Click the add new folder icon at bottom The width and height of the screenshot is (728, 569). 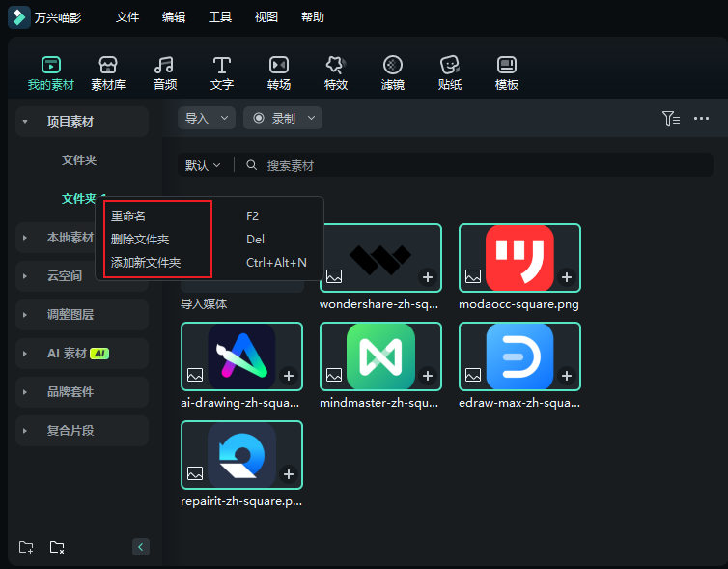(x=26, y=547)
